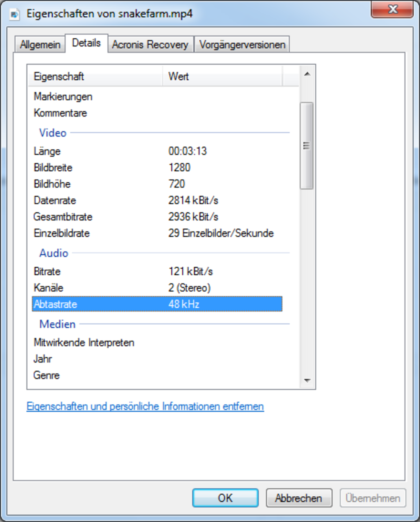Click the file icon in title bar
This screenshot has height=522, width=420.
point(15,14)
